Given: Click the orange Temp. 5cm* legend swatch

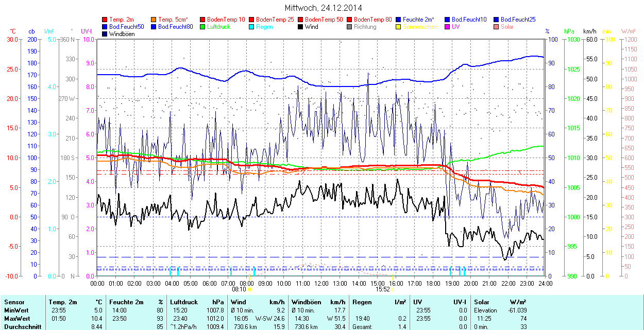Looking at the screenshot, I should click(x=154, y=20).
